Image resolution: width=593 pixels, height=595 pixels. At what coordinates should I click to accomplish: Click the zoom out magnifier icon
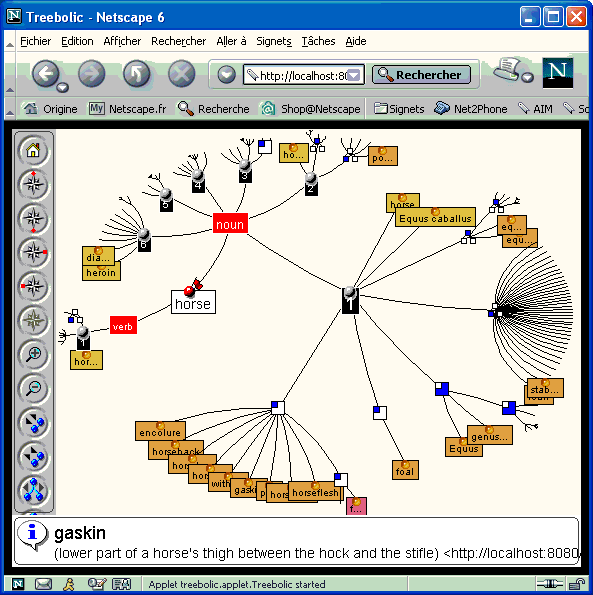(33, 388)
